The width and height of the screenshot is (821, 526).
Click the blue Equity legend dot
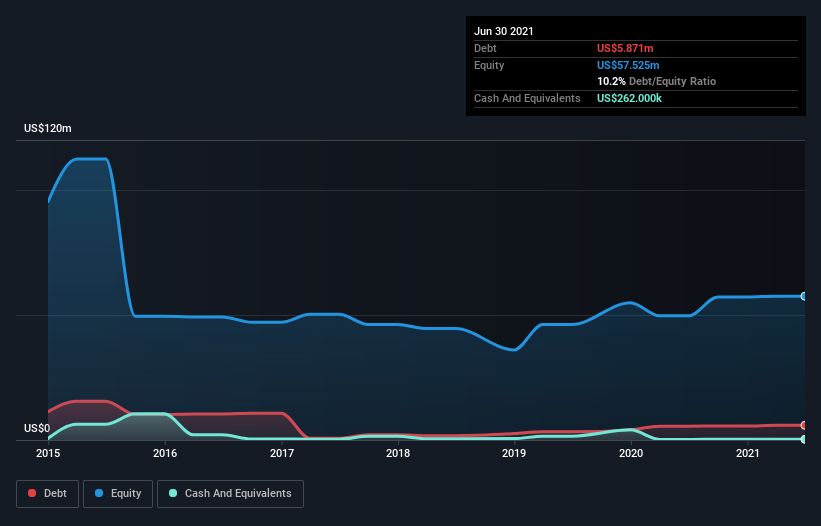(99, 493)
